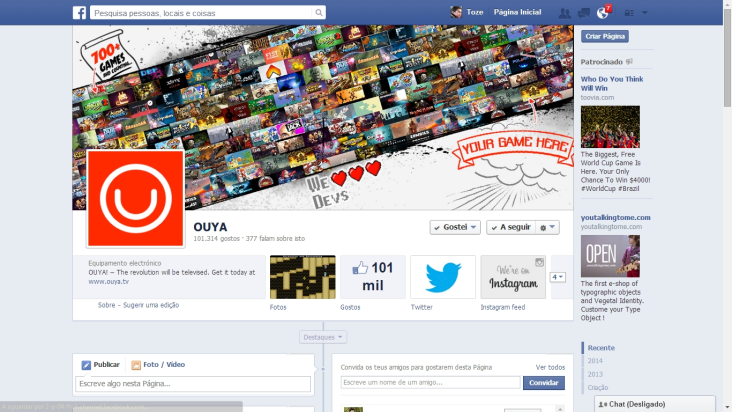
Task: Jump to Criação in timeline
Action: pyautogui.click(x=598, y=387)
